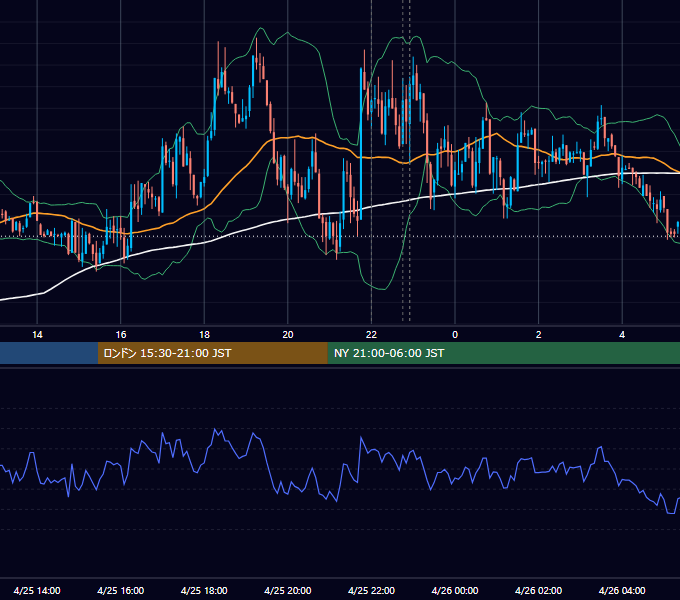
Task: Click the NY 21:00-06:00 JST session bar
Action: 503,353
